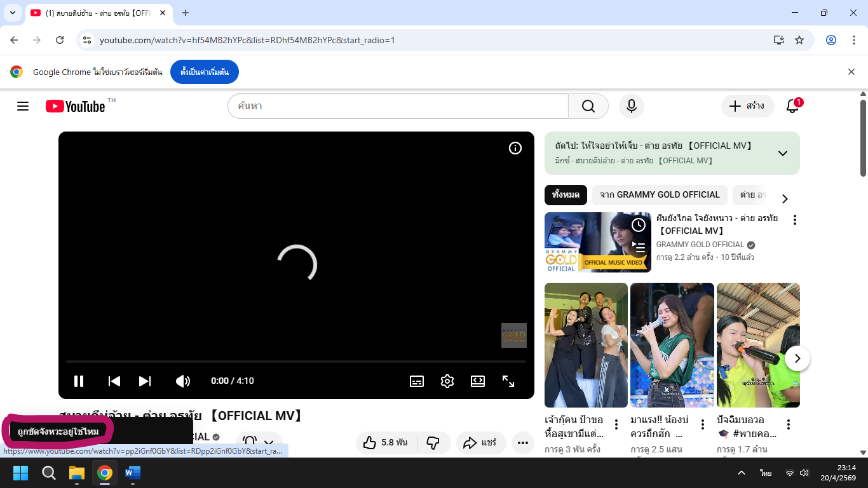This screenshot has width=868, height=488.
Task: Expand the mix playlist panel chevron
Action: pos(783,153)
